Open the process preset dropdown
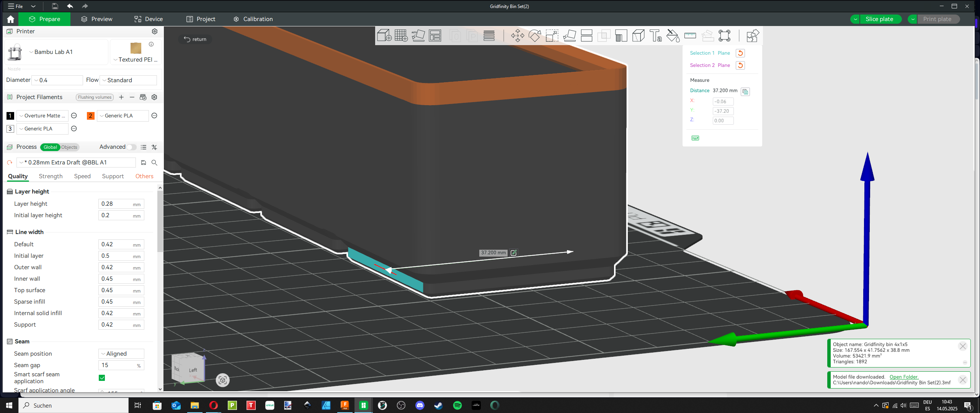980x413 pixels. click(77, 163)
